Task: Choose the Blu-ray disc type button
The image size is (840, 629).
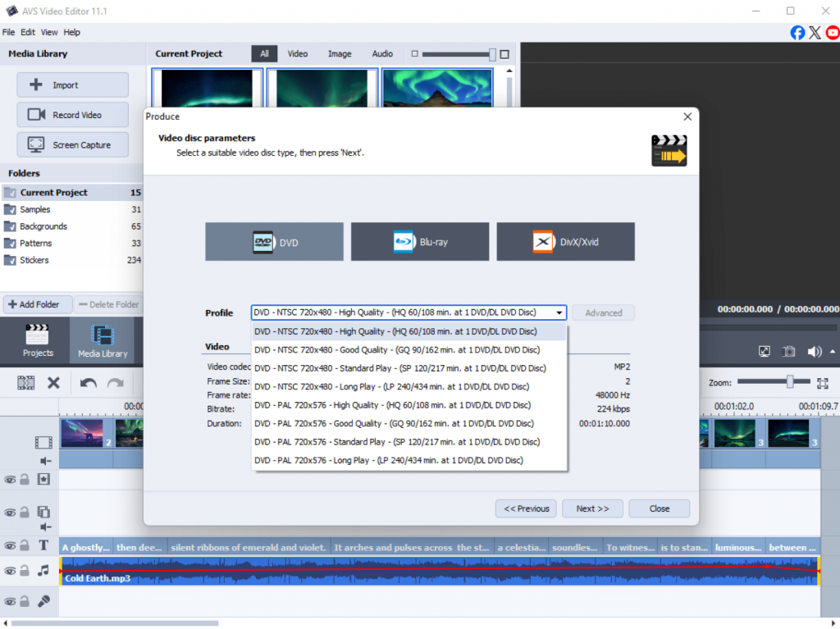Action: point(420,242)
